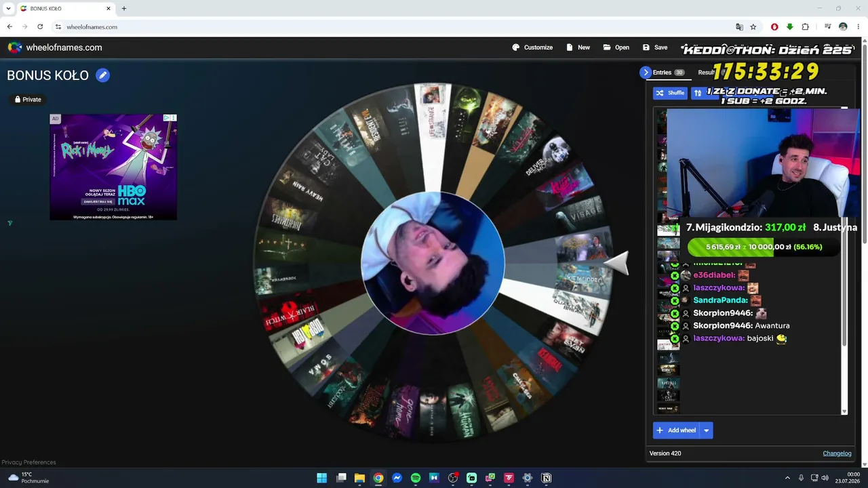Click the address bar URL

(x=92, y=27)
